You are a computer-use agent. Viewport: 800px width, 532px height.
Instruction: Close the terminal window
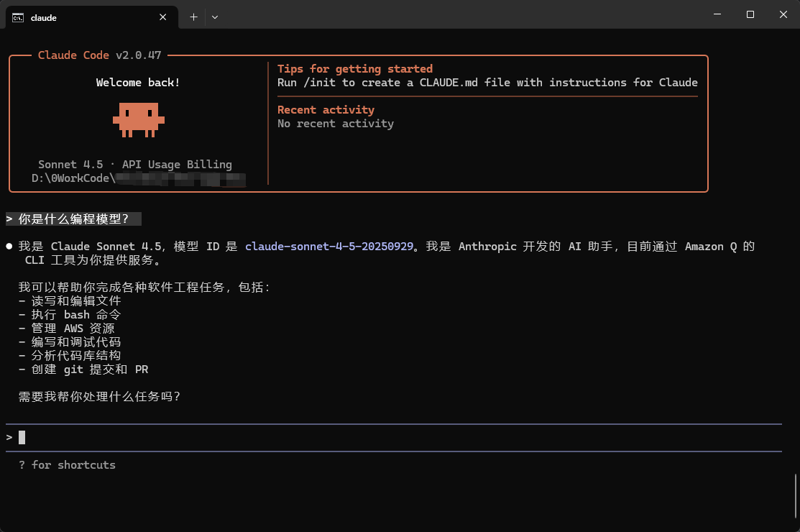coord(783,14)
